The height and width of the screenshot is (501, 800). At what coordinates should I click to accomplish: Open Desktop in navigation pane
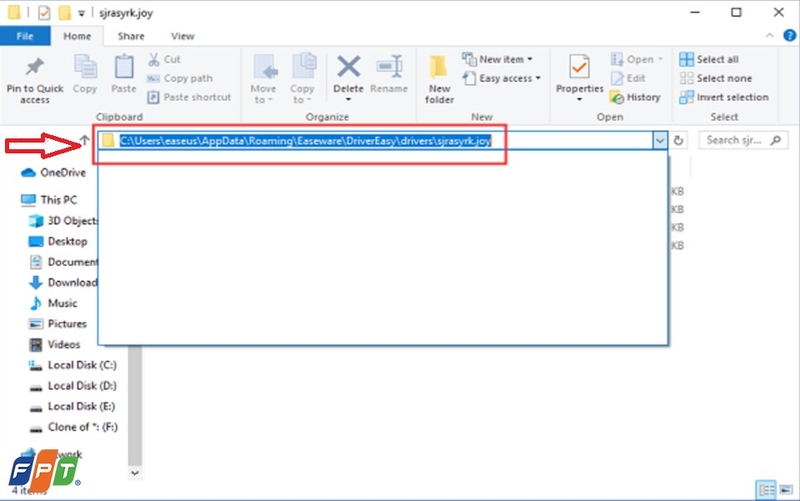click(58, 241)
